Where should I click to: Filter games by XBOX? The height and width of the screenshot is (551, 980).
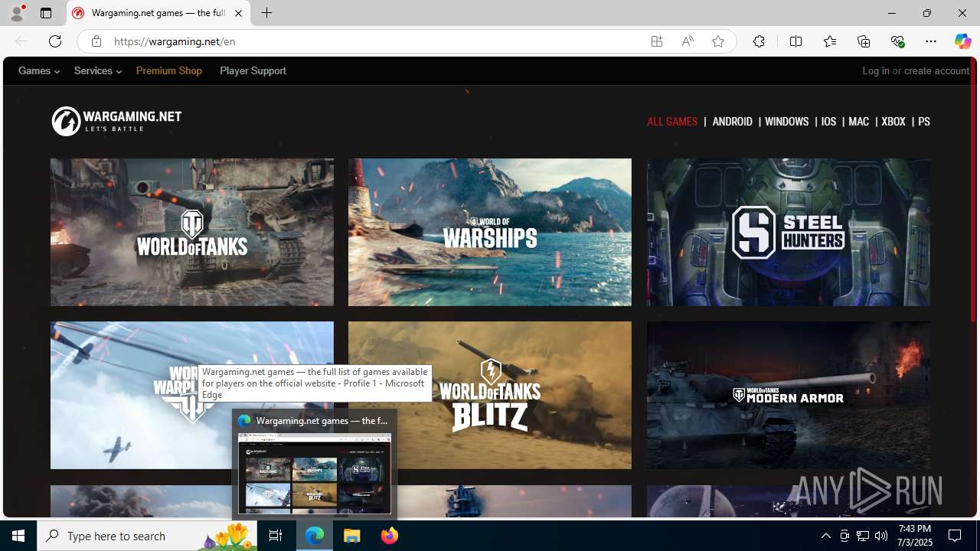coord(893,122)
